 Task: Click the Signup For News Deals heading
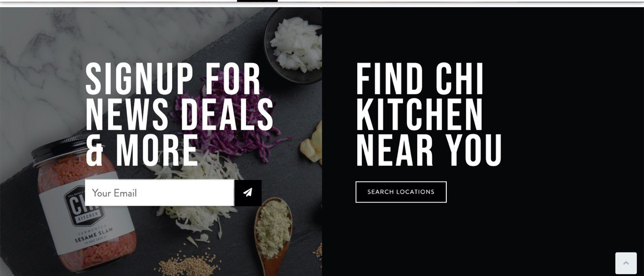(x=180, y=115)
